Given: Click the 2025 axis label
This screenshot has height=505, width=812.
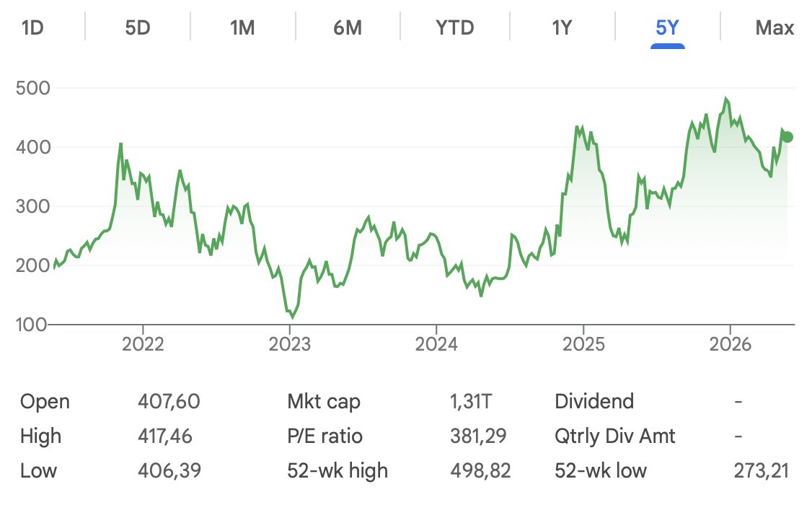Looking at the screenshot, I should click(x=583, y=344).
